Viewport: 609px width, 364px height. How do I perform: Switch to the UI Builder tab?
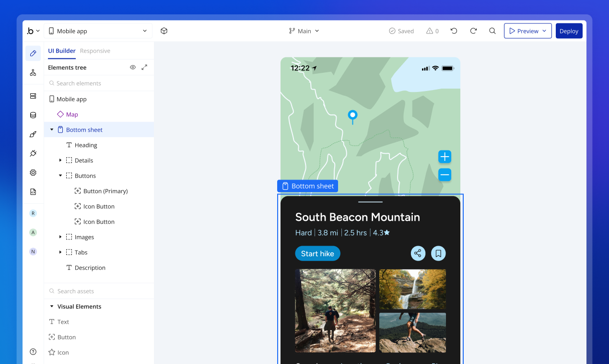62,51
